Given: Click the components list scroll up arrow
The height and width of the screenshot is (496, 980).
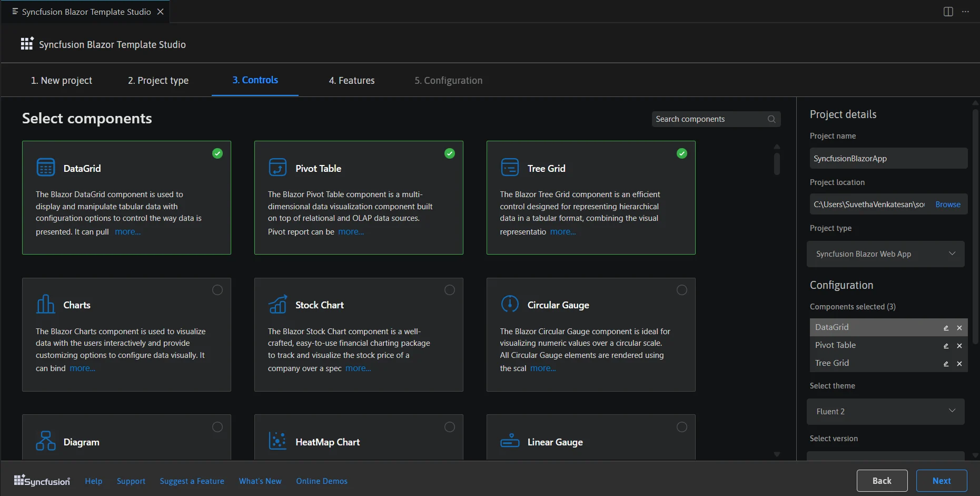Looking at the screenshot, I should coord(777,147).
